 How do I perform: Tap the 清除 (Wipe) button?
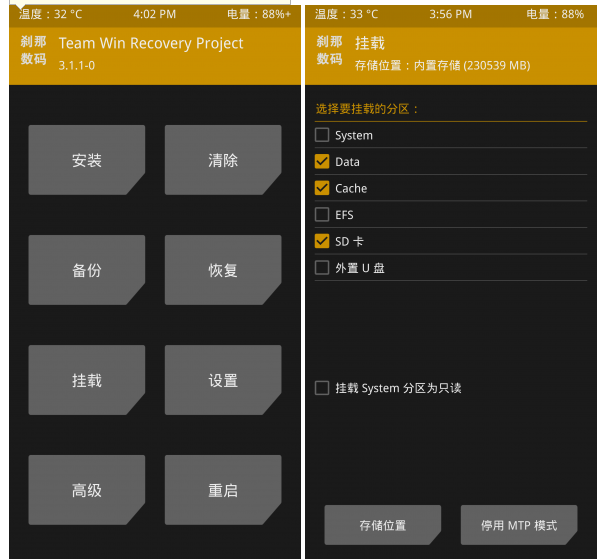pos(223,160)
